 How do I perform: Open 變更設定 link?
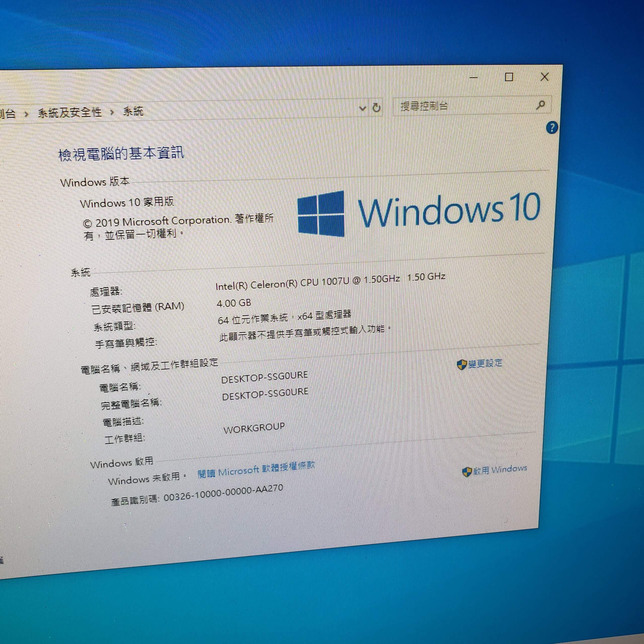(x=485, y=363)
